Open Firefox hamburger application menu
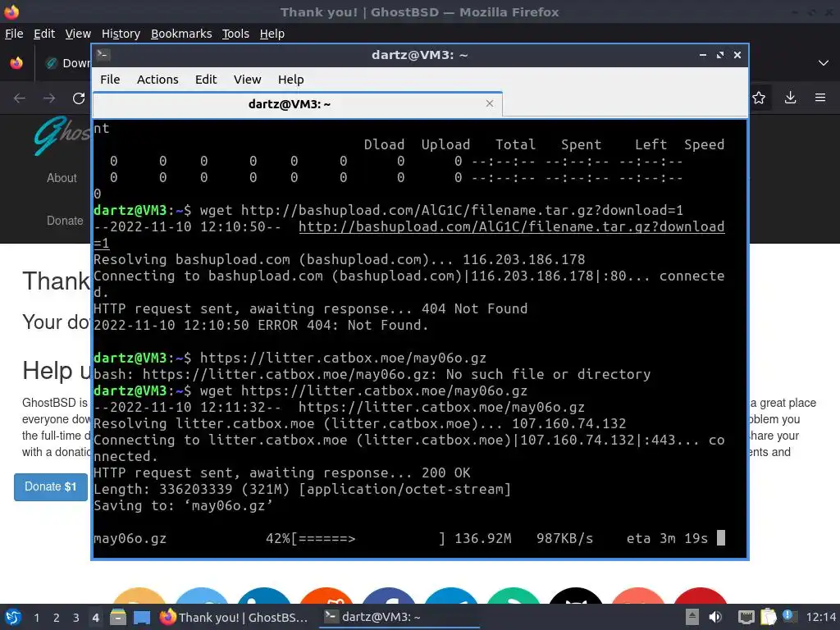This screenshot has height=630, width=840. click(x=820, y=98)
